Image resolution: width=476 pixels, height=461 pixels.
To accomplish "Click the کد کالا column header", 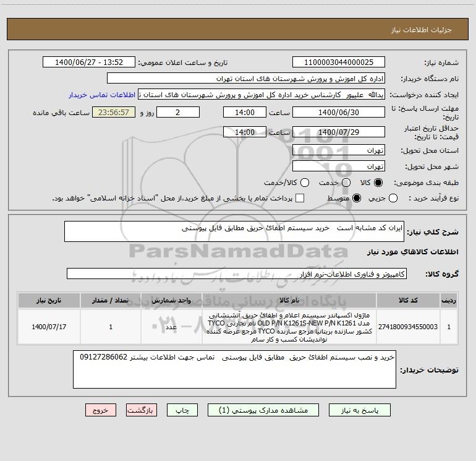I will [408, 300].
